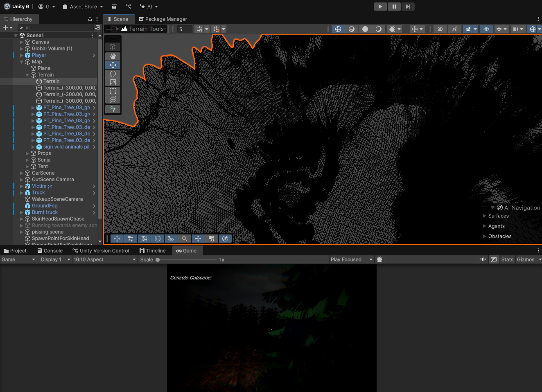This screenshot has height=392, width=542.
Task: Toggle scene visibility eye icon
Action: click(486, 29)
